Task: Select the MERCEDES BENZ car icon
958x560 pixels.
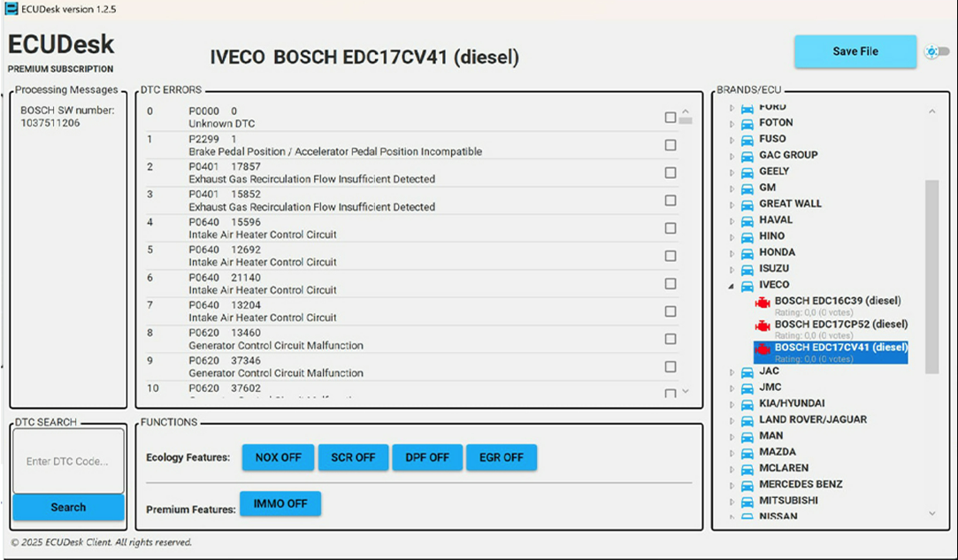Action: pyautogui.click(x=747, y=486)
